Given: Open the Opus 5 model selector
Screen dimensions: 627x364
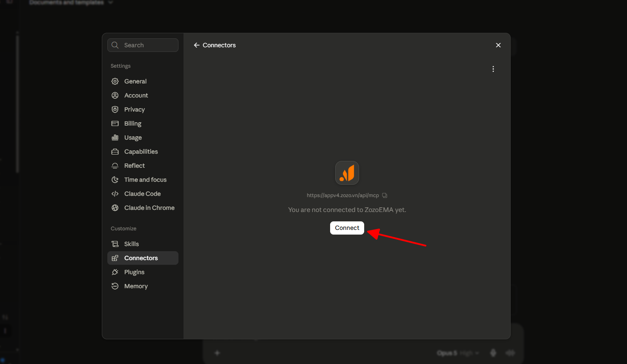Looking at the screenshot, I should (x=458, y=353).
